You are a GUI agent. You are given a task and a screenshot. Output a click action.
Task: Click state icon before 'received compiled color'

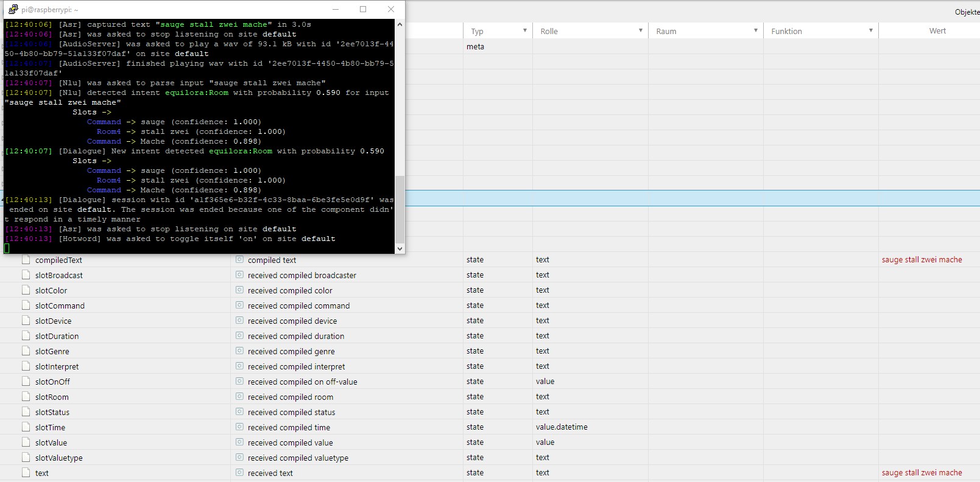pyautogui.click(x=239, y=290)
